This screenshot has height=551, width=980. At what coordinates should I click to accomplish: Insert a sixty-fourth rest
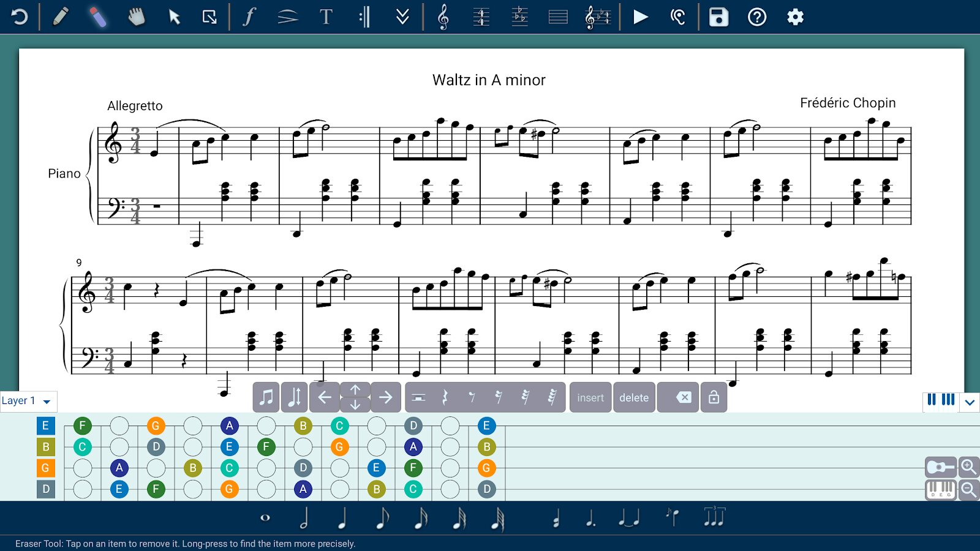(552, 397)
